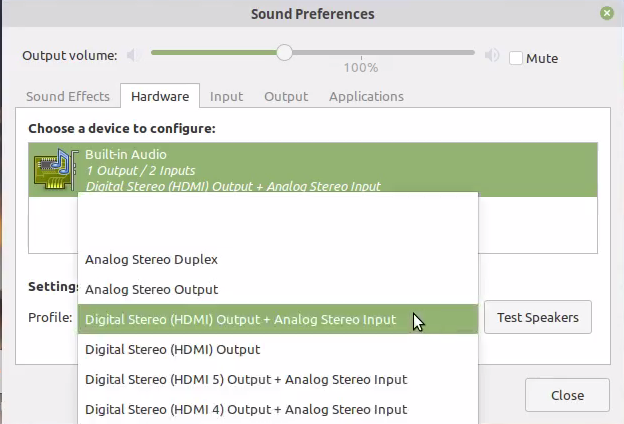This screenshot has height=424, width=624.
Task: Choose Analog Stereo Duplex profile
Action: (x=151, y=259)
